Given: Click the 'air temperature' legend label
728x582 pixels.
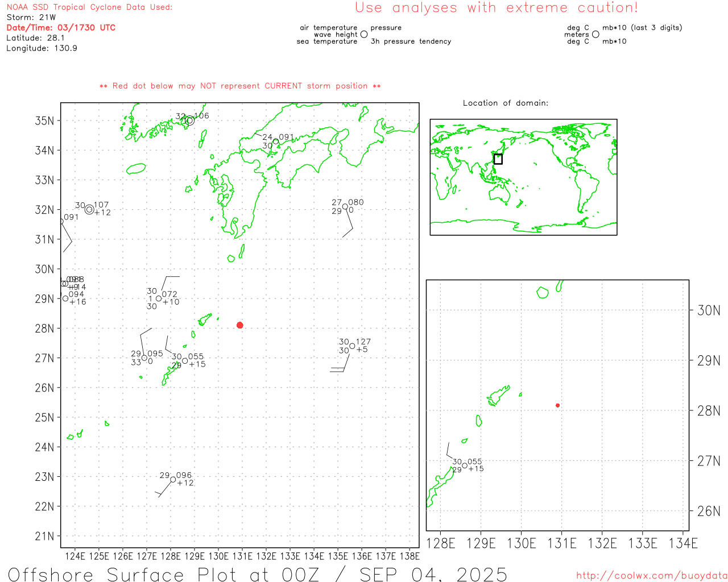Looking at the screenshot, I should 329,28.
